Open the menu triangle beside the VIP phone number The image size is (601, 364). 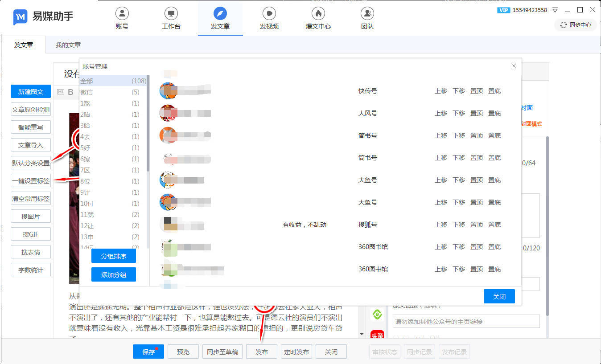click(555, 10)
